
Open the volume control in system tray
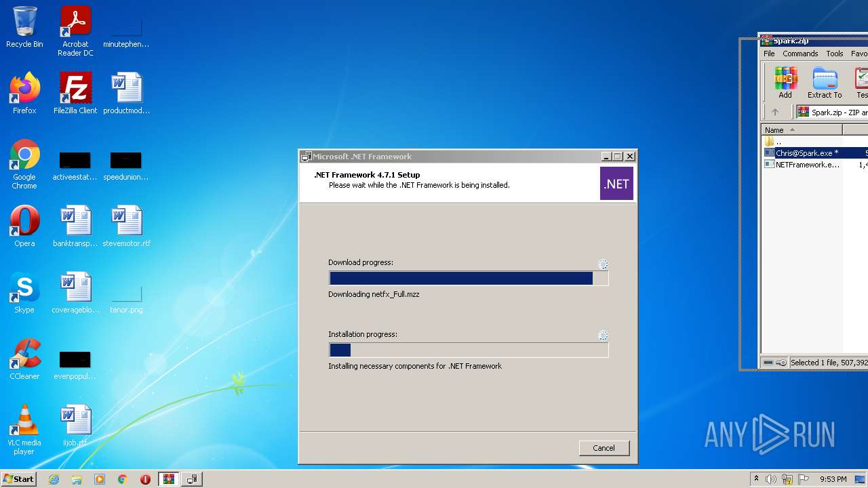tap(771, 479)
